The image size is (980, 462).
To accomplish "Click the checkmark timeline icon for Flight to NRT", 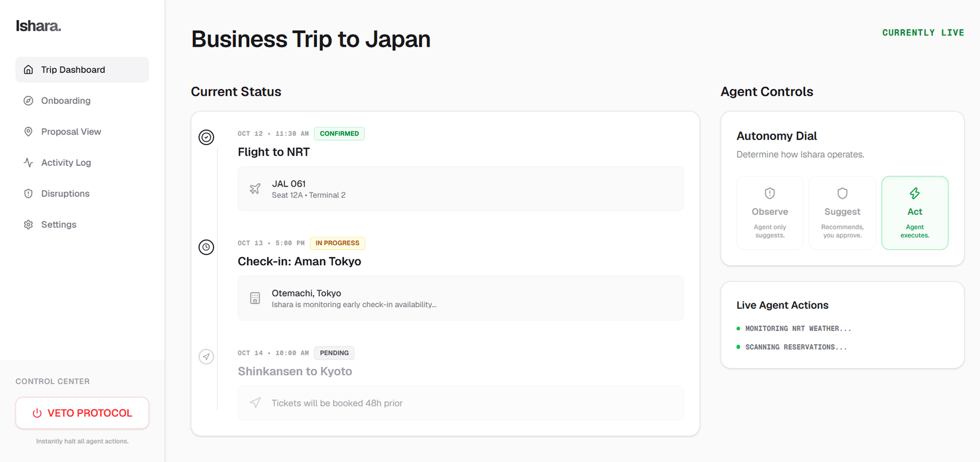I will click(206, 137).
